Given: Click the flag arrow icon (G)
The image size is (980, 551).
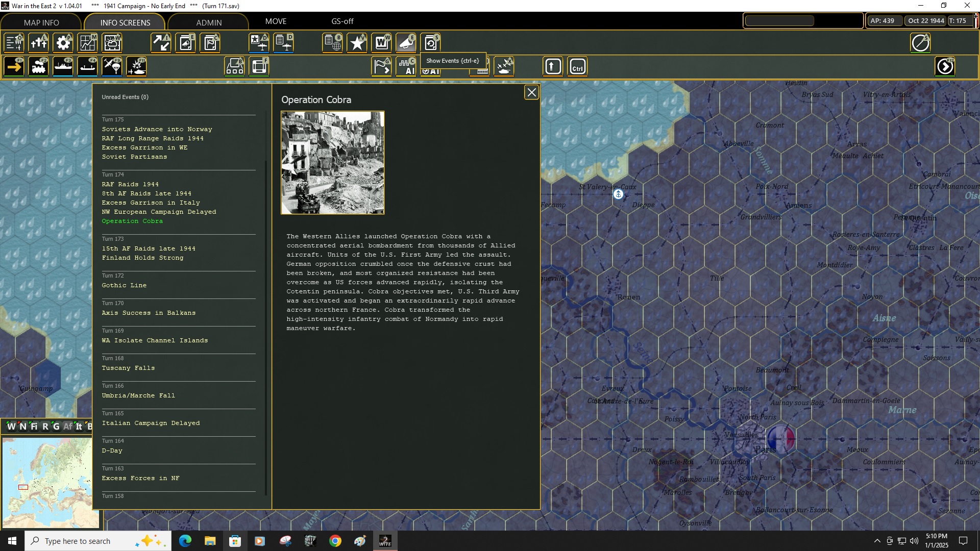Looking at the screenshot, I should [x=382, y=66].
